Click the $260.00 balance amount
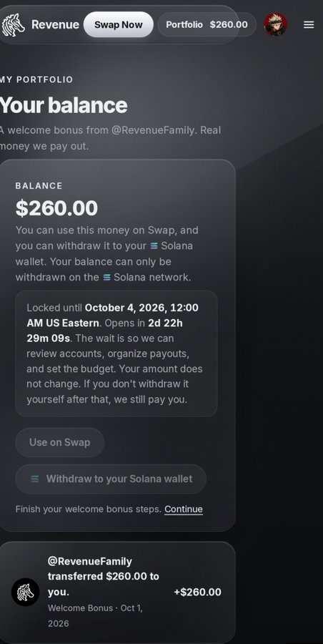This screenshot has width=323, height=644. tap(56, 208)
